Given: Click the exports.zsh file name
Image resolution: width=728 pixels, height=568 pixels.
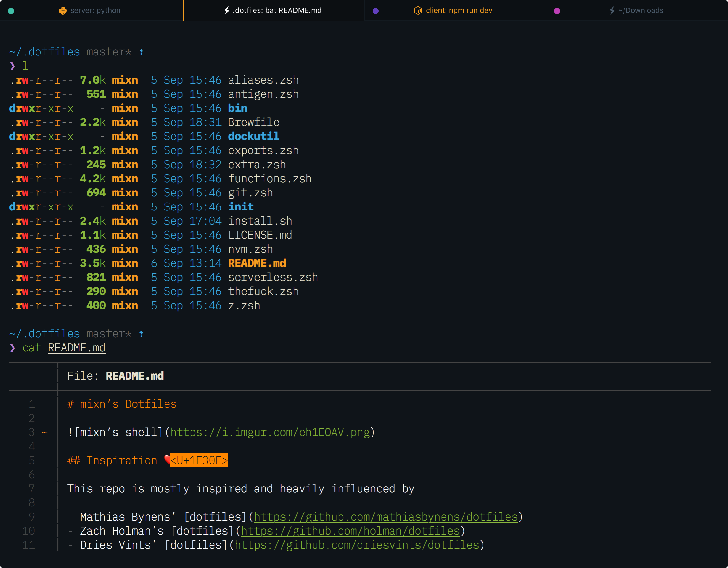Looking at the screenshot, I should (x=263, y=151).
